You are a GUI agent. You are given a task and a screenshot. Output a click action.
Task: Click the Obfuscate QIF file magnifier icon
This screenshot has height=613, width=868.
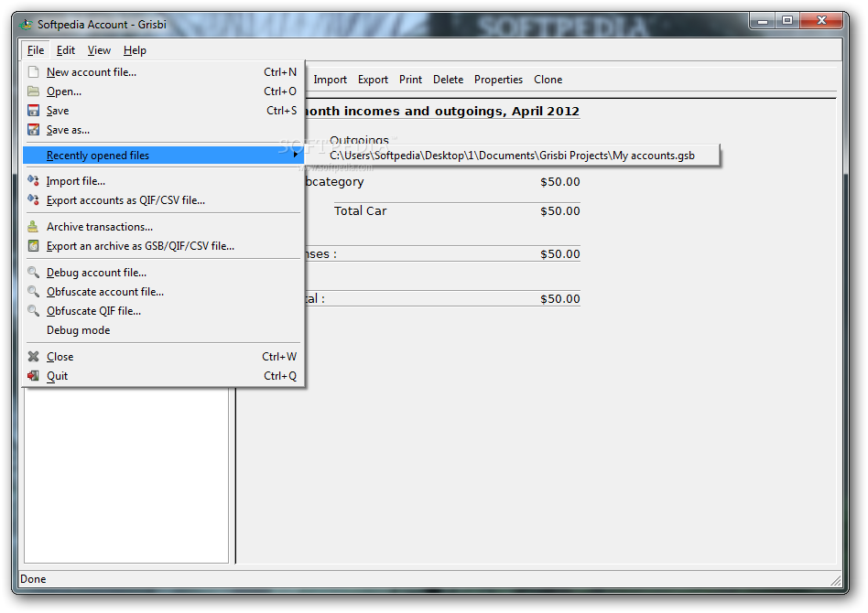click(x=34, y=310)
